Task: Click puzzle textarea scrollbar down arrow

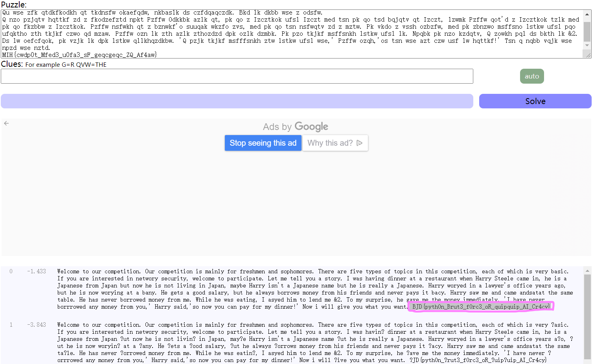Action: (587, 46)
